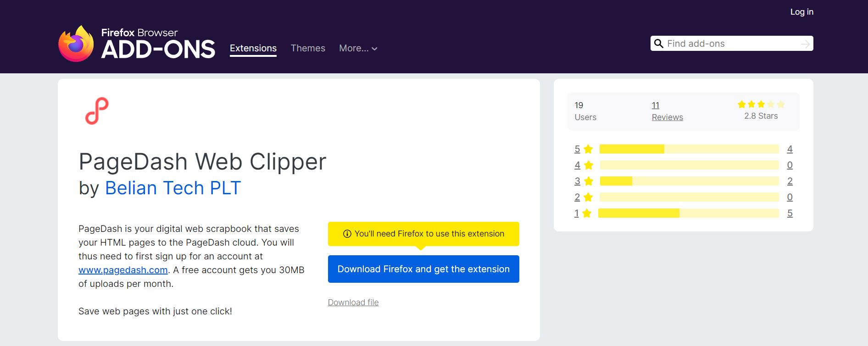Open the 2 count of three-star reviews
This screenshot has width=868, height=346.
click(x=790, y=181)
